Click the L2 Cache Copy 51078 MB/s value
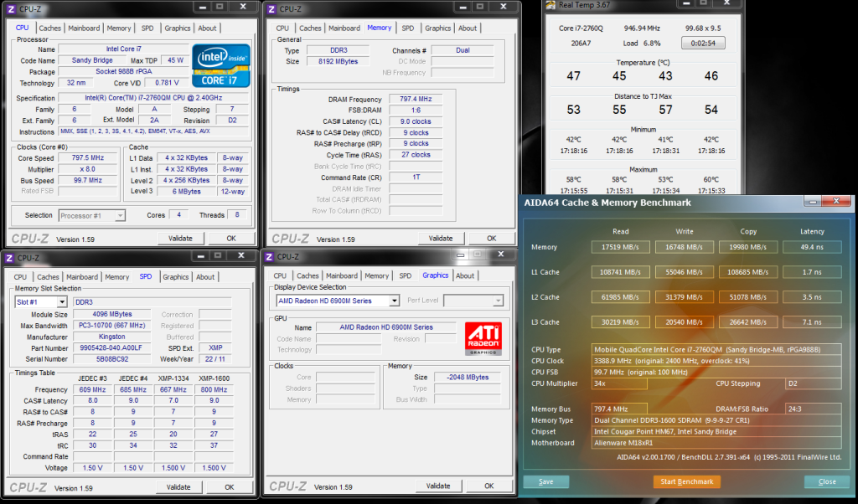The width and height of the screenshot is (858, 504). pyautogui.click(x=747, y=297)
